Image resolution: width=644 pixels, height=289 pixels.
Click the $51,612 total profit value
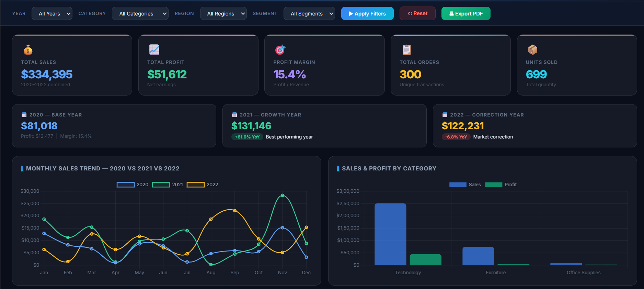167,74
